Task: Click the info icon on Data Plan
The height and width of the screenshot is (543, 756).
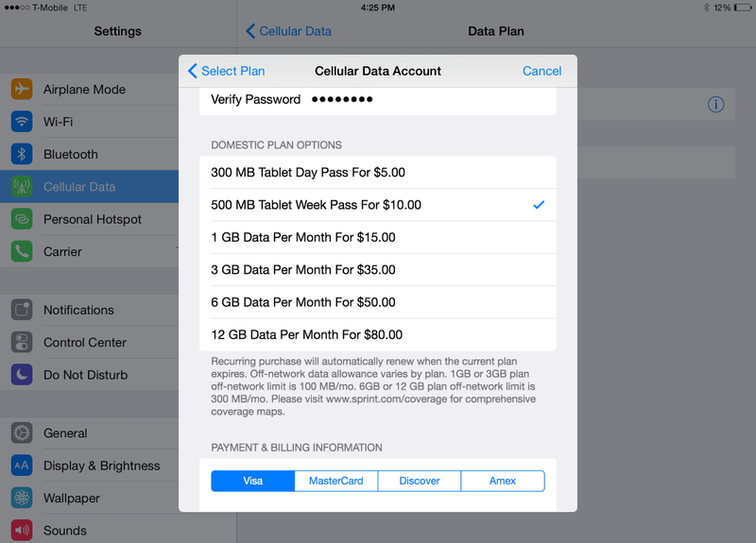Action: (716, 104)
